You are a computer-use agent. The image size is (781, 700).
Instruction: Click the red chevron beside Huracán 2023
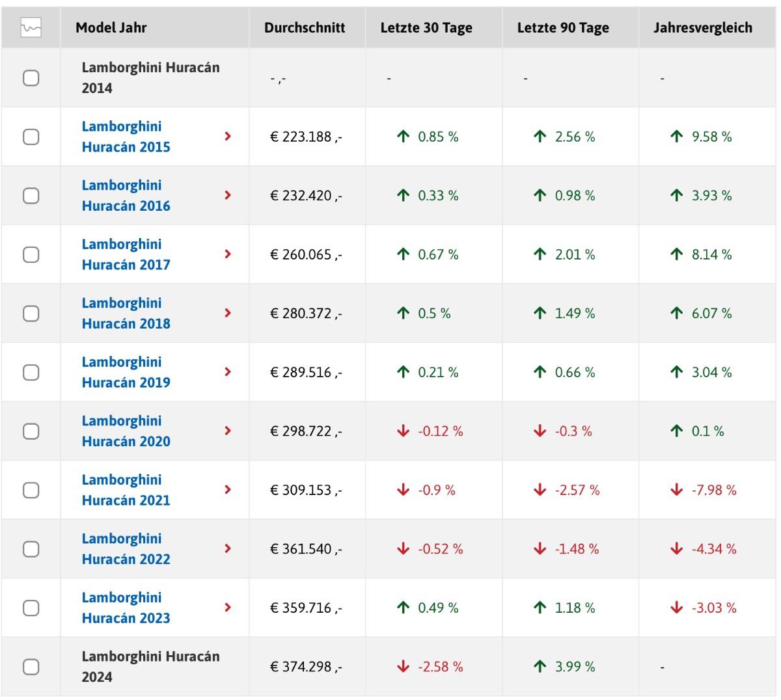pos(228,607)
